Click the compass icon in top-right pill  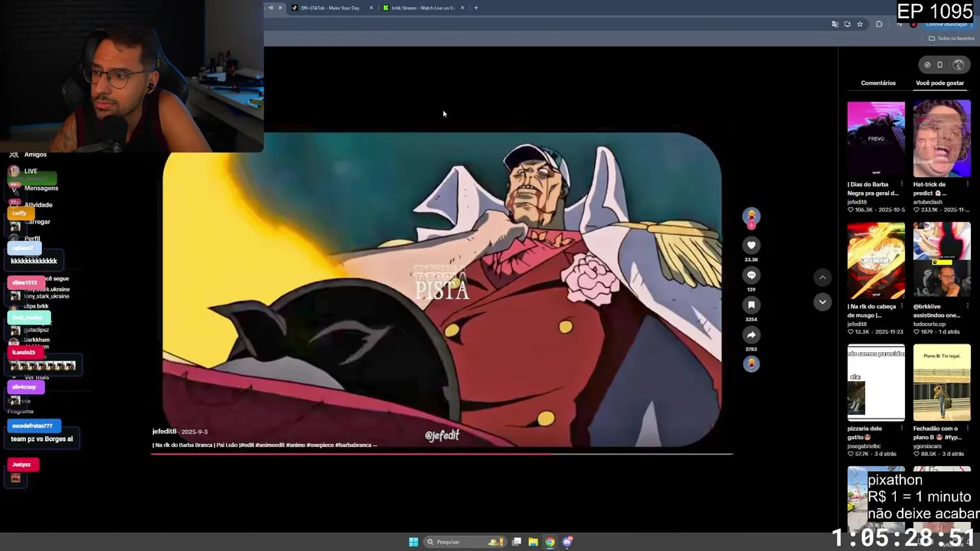point(927,65)
